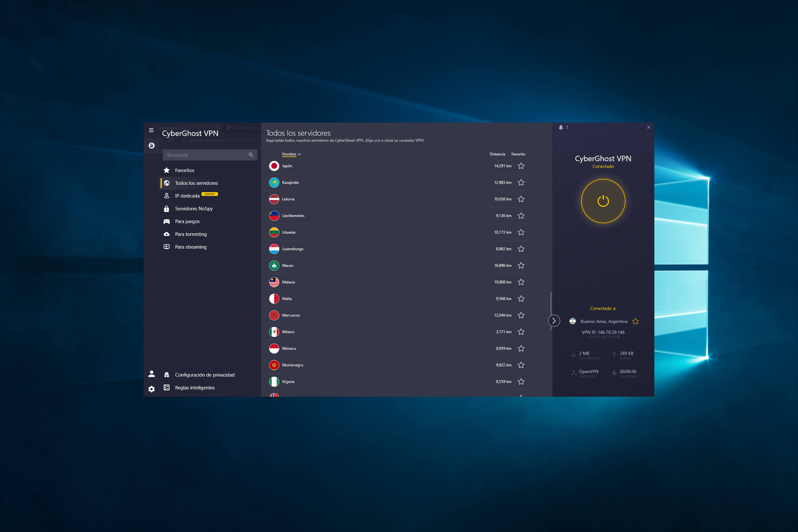
Task: Click the 3,171 km distance value
Action: point(503,332)
